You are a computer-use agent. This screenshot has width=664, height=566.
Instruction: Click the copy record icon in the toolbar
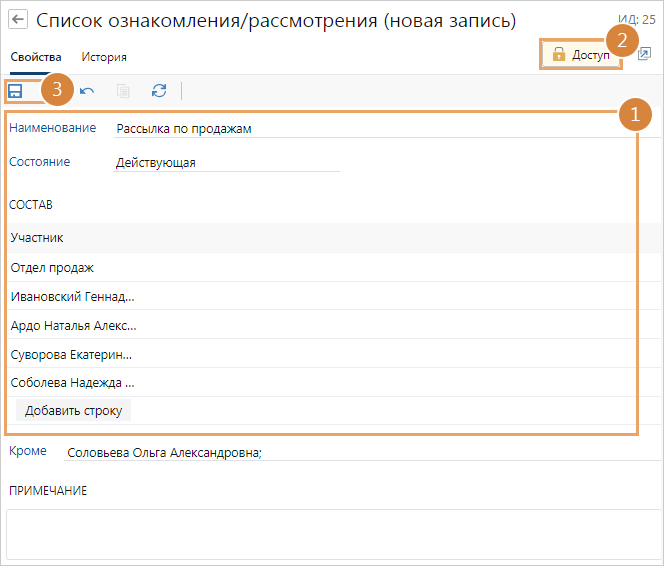tap(123, 91)
